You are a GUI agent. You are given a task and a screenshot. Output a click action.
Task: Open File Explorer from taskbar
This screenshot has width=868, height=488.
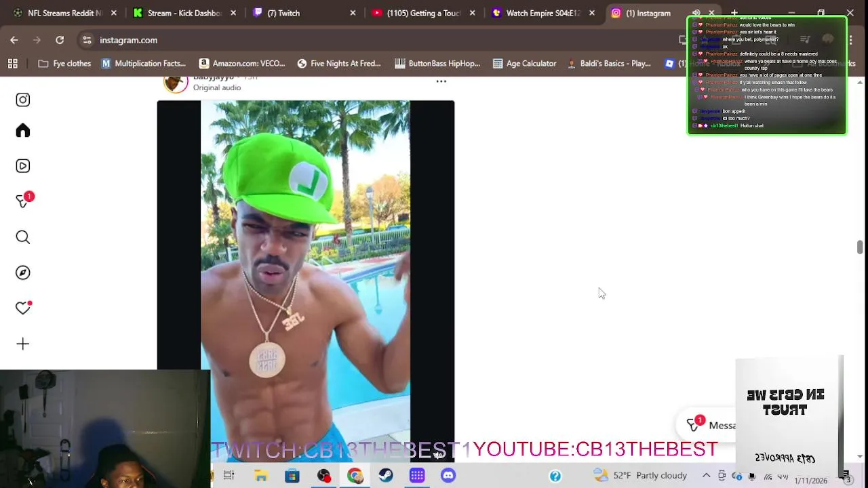pos(260,475)
